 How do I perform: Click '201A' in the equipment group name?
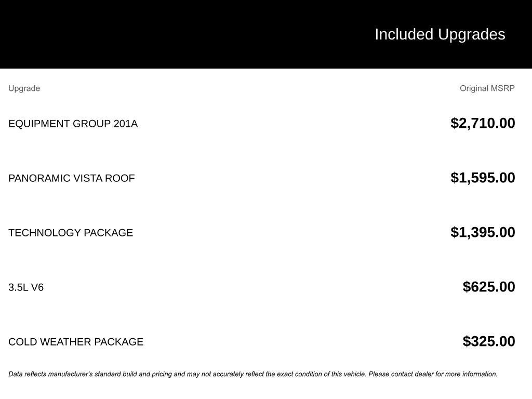tap(126, 124)
